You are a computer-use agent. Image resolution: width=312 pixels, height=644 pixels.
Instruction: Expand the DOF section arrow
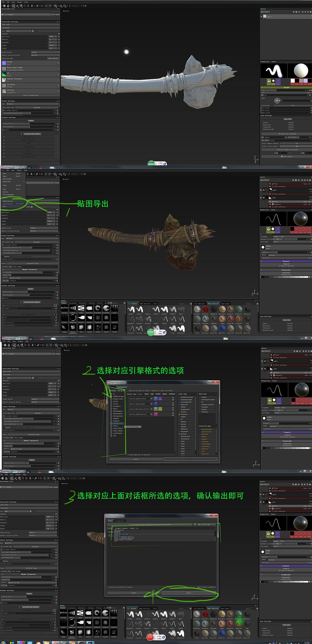point(4,143)
